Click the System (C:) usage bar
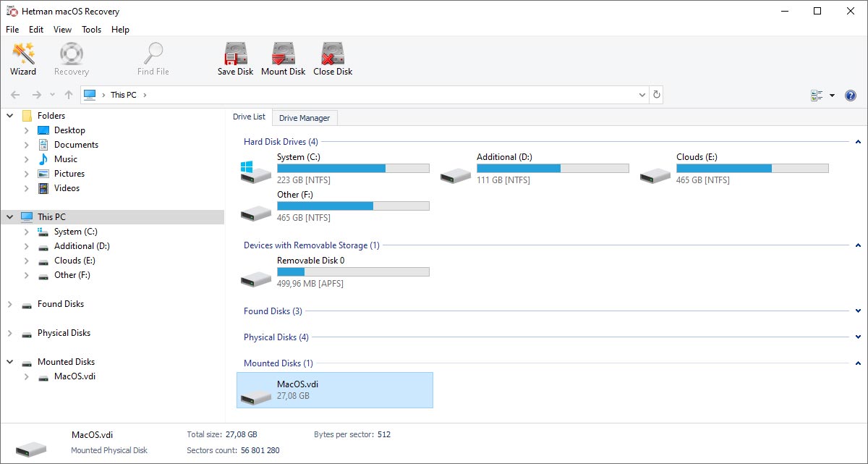Viewport: 868px width, 464px height. coord(353,168)
